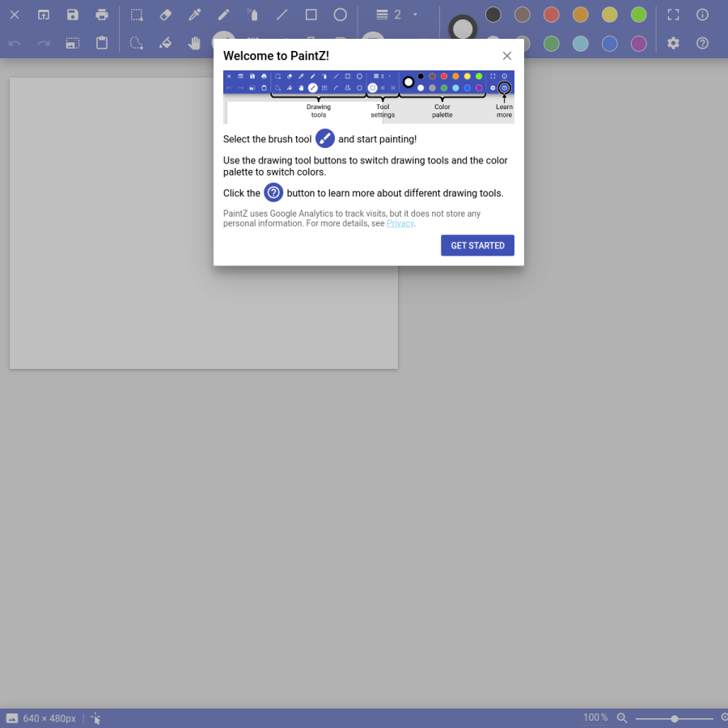
Task: Click the New/clear canvas X icon
Action: [15, 15]
